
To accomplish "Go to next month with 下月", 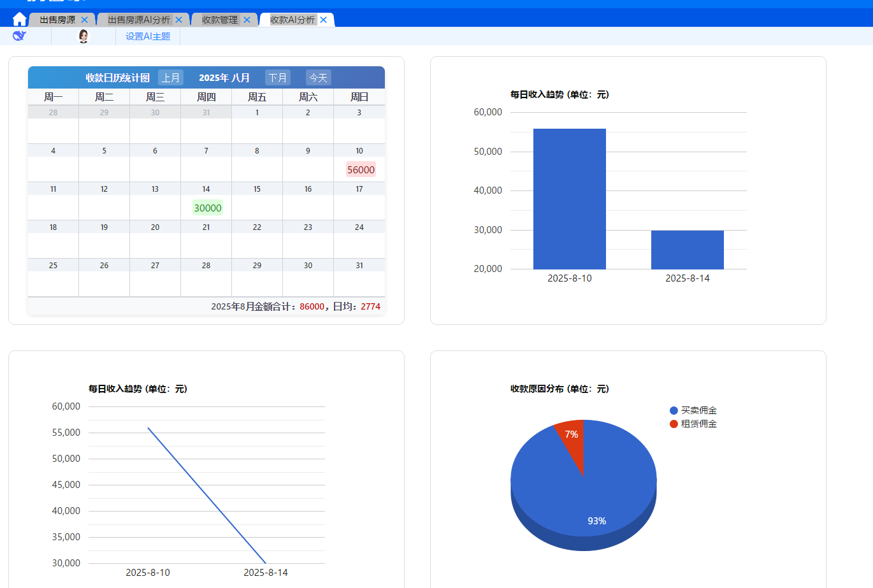I will tap(278, 78).
